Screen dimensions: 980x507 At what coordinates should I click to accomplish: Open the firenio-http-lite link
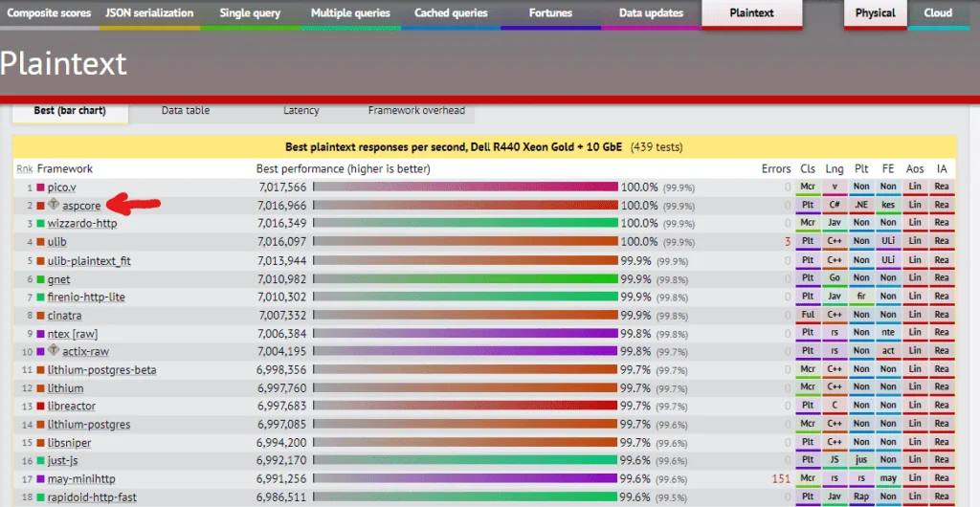click(86, 298)
